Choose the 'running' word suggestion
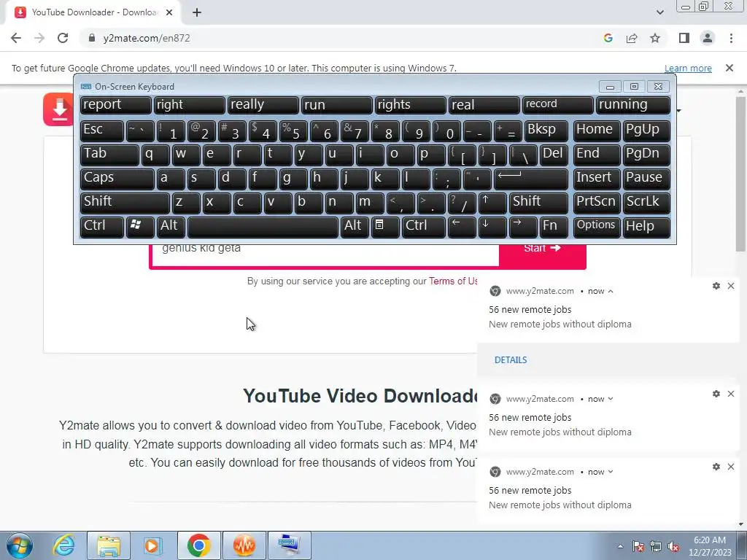The image size is (747, 560). (633, 105)
